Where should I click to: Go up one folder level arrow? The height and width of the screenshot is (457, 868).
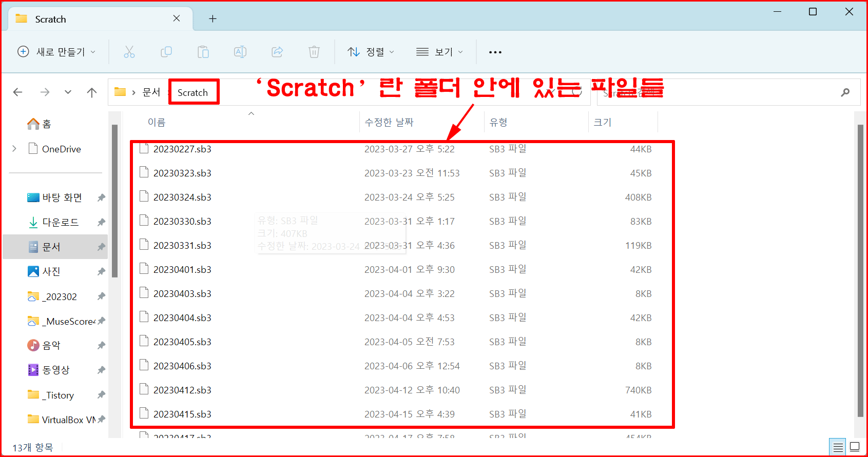[92, 92]
